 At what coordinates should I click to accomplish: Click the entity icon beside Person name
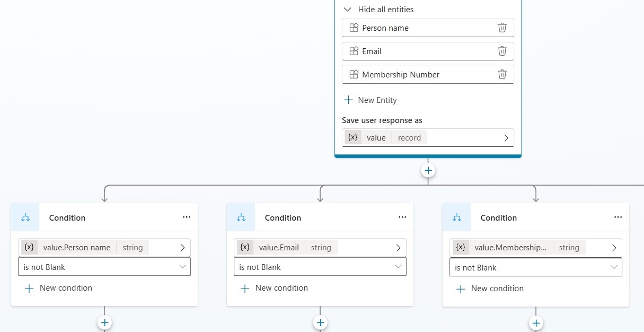click(354, 28)
